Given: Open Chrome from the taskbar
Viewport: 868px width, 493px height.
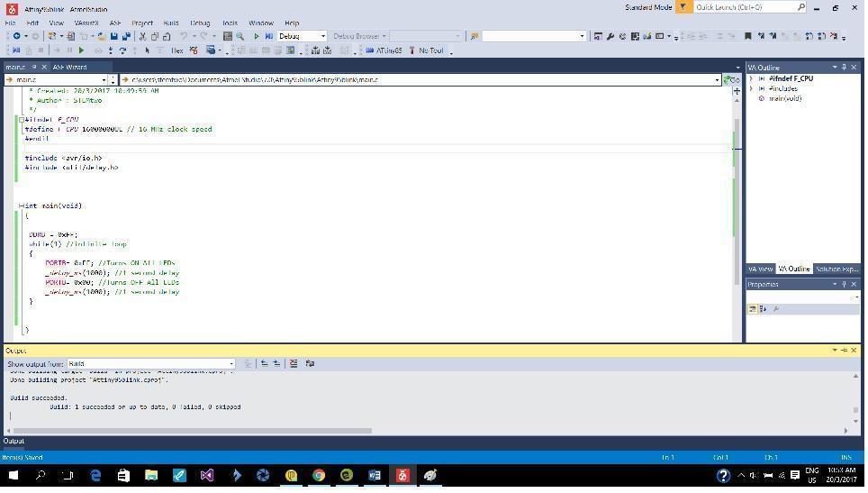Looking at the screenshot, I should point(319,475).
